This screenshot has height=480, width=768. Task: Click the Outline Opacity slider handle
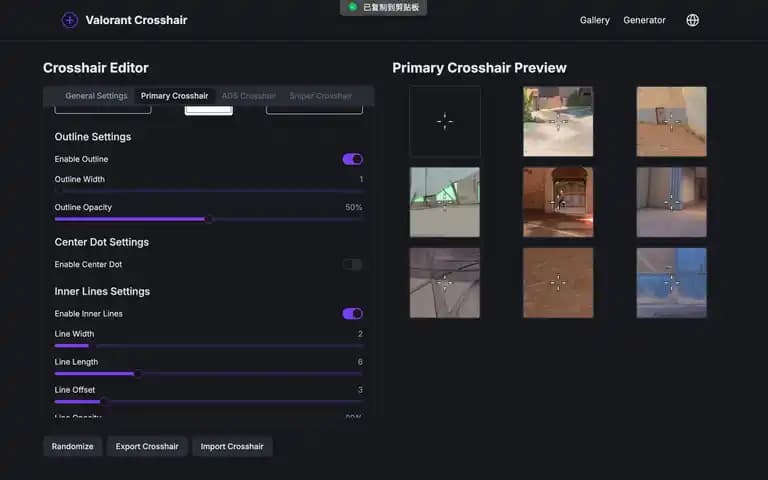pos(209,219)
